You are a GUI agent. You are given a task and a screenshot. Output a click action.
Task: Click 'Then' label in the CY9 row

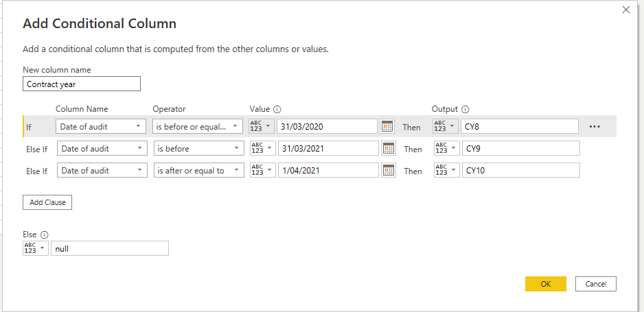[x=413, y=149]
